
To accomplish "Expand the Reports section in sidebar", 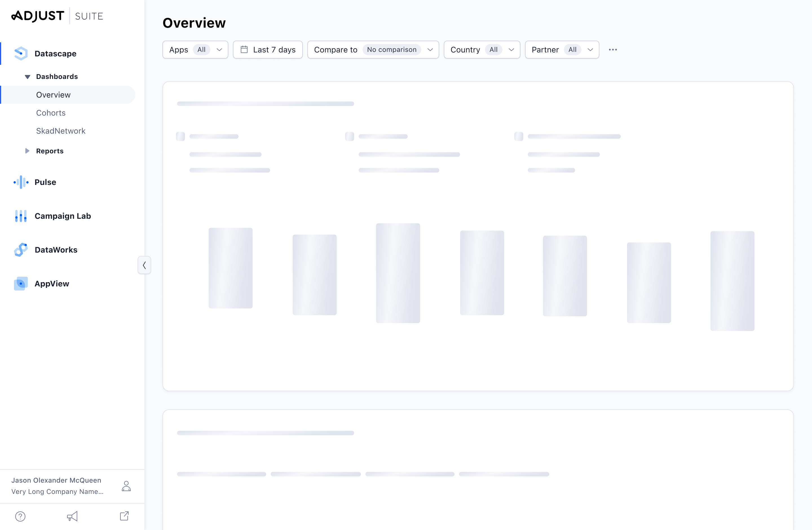I will (27, 150).
